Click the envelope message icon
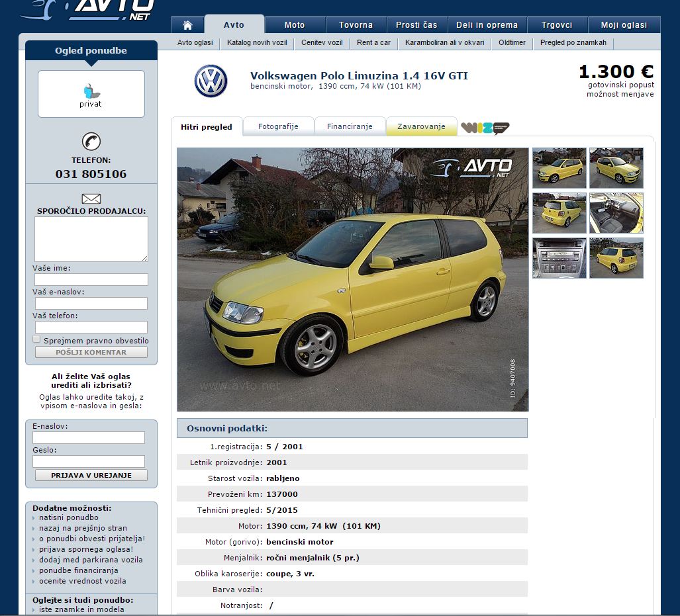680x616 pixels. pos(91,198)
